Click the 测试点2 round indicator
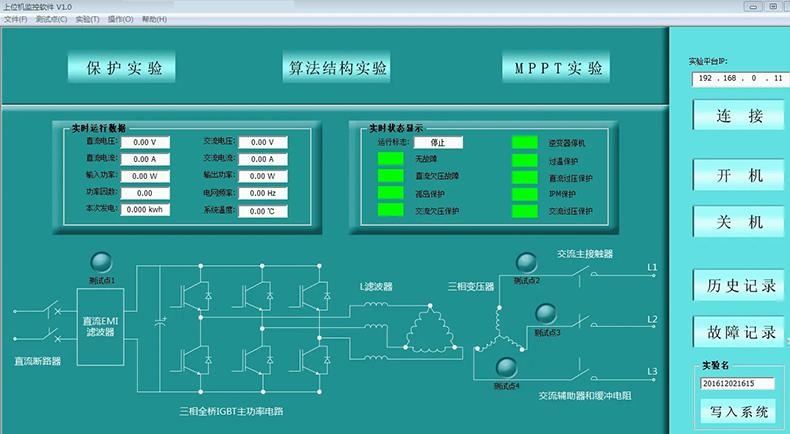 pyautogui.click(x=526, y=263)
